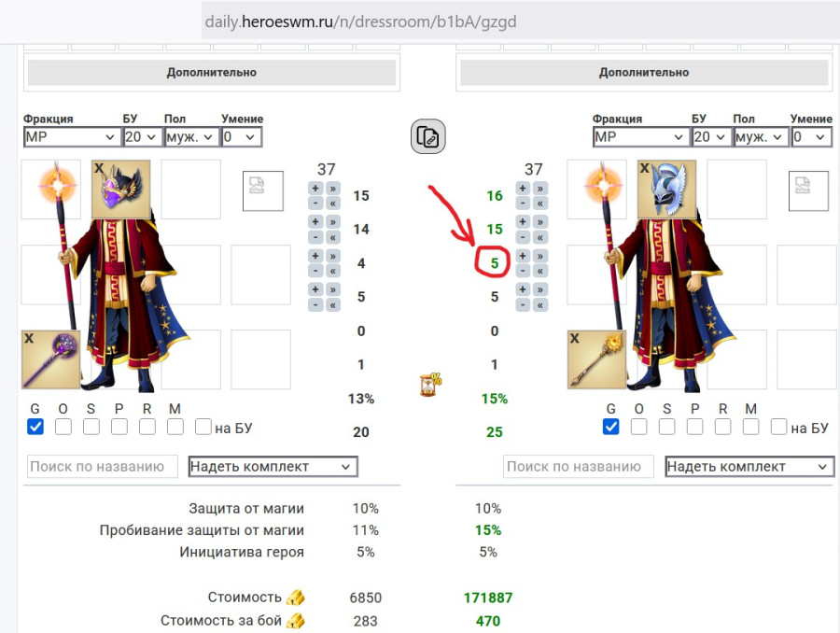Click the golden staff item in right panel
Image resolution: width=840 pixels, height=633 pixels.
[x=596, y=359]
